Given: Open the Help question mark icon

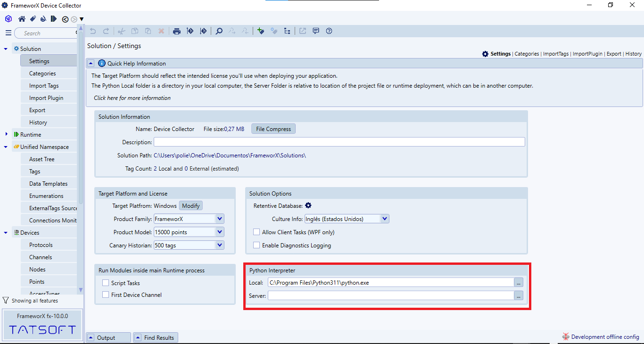Looking at the screenshot, I should point(329,31).
